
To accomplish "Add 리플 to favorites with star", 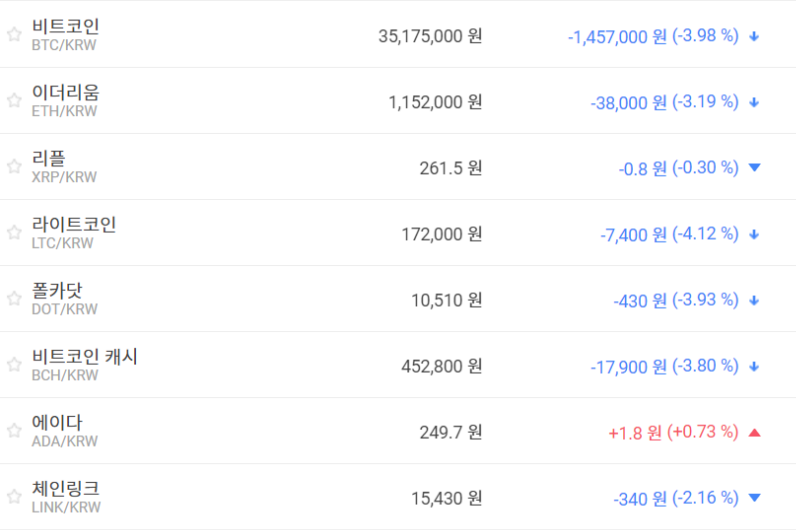I will coord(14,167).
